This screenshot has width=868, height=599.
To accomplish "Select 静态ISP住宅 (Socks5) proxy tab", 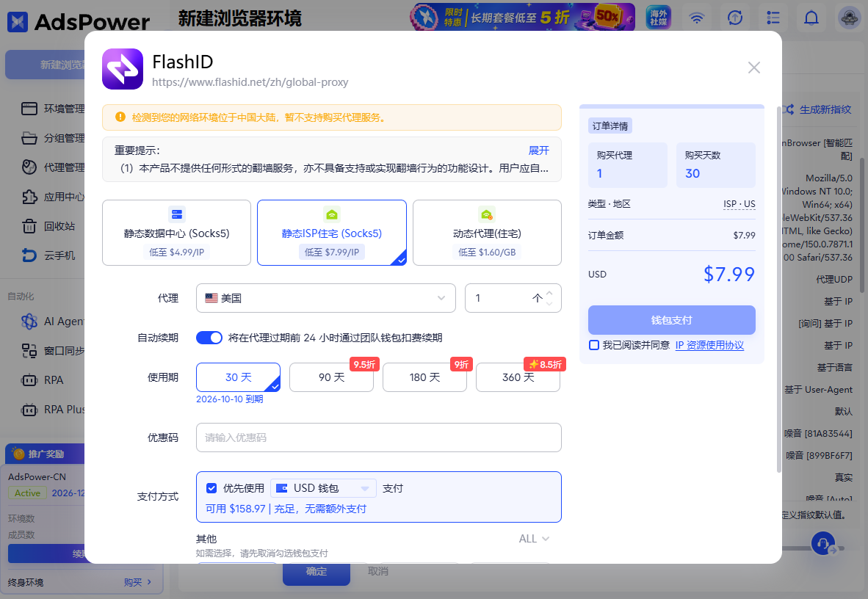I will click(x=332, y=233).
